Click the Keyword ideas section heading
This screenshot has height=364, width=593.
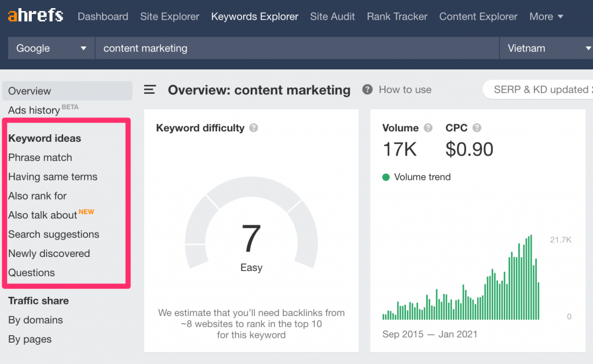(45, 138)
